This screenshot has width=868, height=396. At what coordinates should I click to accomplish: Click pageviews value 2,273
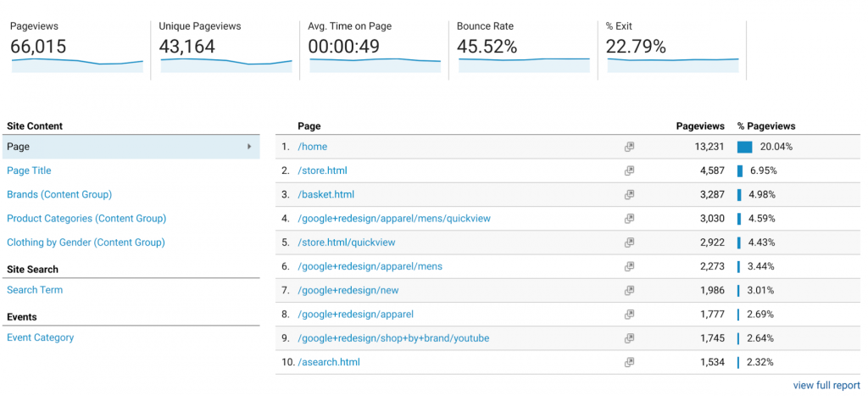[x=712, y=266]
